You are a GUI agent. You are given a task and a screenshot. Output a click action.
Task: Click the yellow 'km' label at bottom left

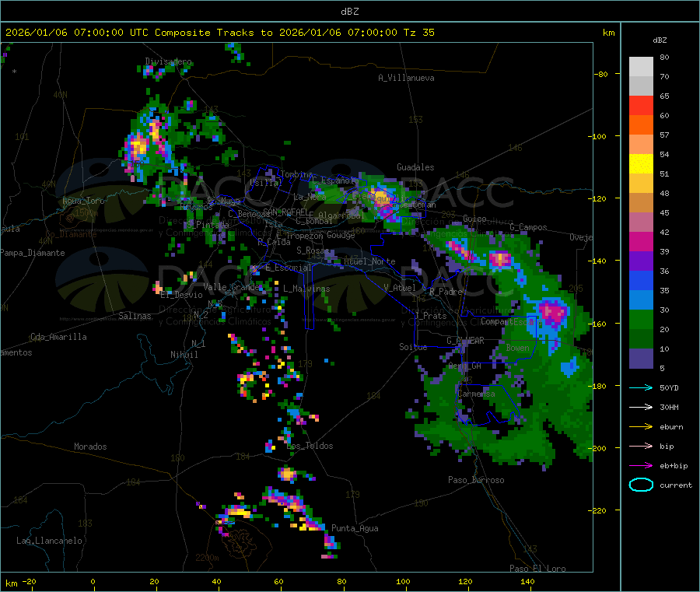(11, 583)
